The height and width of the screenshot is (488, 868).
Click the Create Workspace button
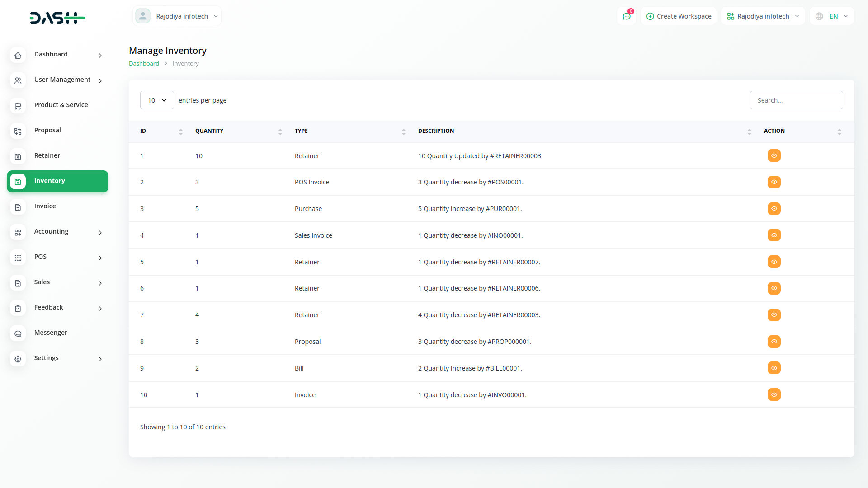point(679,16)
